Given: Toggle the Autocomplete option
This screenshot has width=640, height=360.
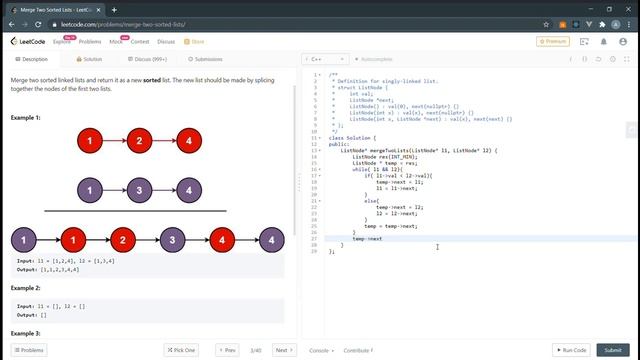Looking at the screenshot, I should point(373,59).
